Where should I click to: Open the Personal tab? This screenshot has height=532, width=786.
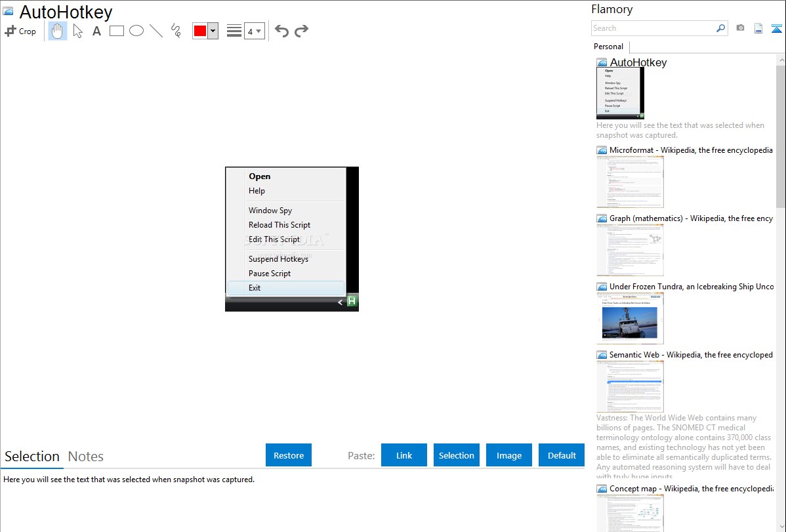coord(609,47)
